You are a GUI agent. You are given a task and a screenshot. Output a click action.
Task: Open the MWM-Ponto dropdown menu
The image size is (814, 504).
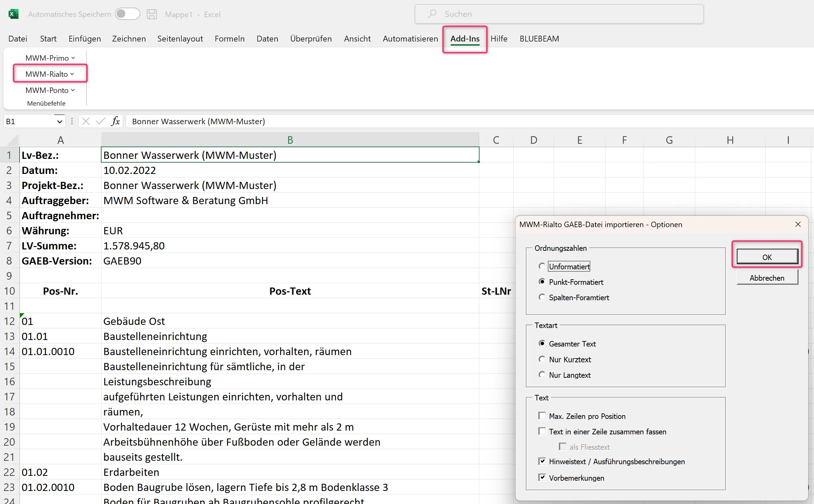50,90
